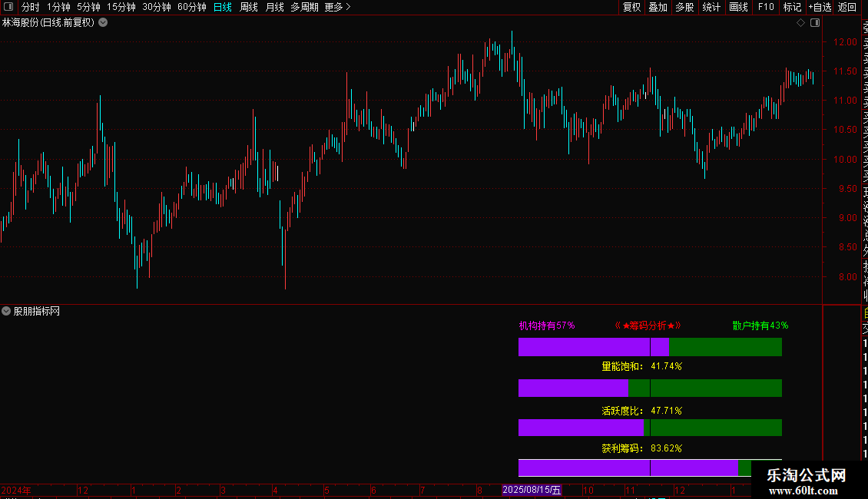Switch to 周线 weekly chart

249,7
